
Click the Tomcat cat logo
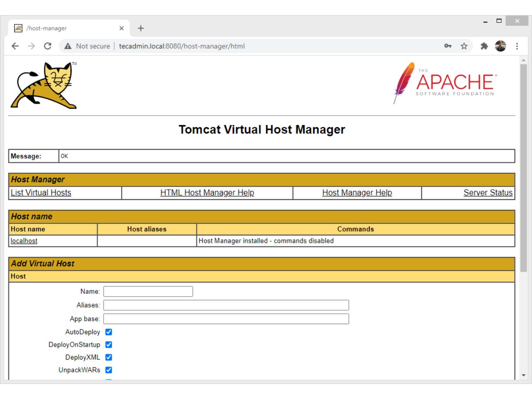[44, 85]
